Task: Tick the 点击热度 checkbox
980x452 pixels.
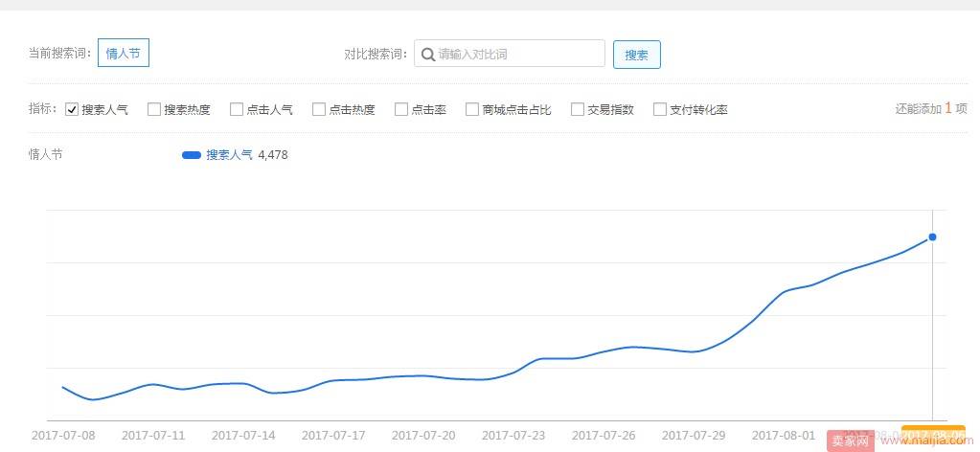Action: click(319, 109)
